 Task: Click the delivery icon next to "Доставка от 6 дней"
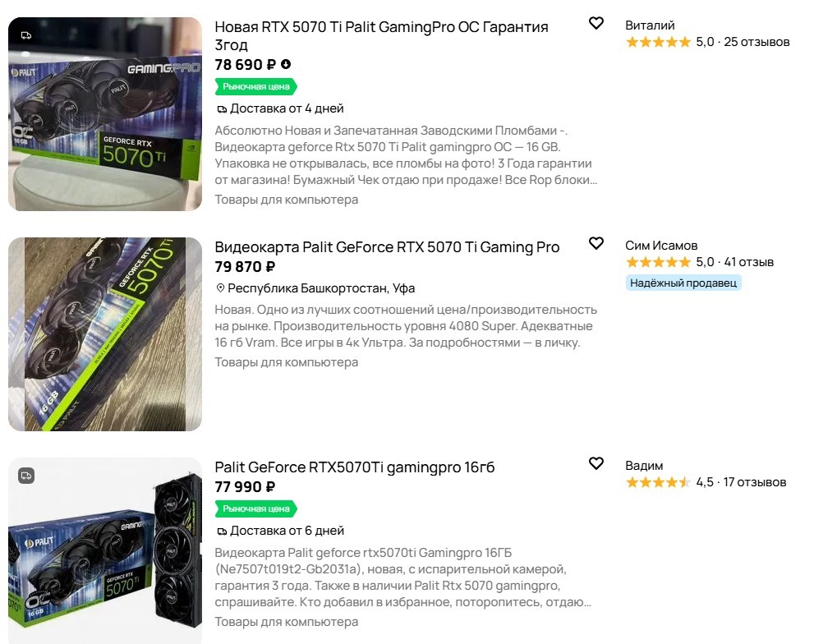click(222, 531)
